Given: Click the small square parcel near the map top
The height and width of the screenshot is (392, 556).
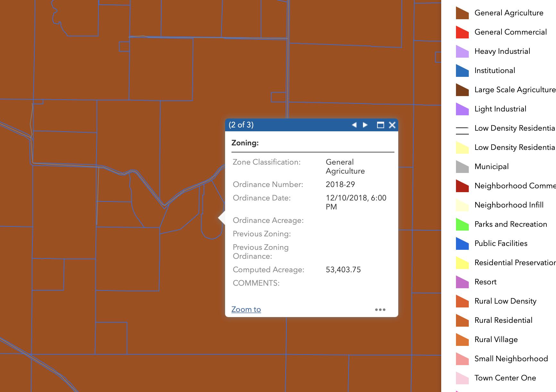Looking at the screenshot, I should point(124,46).
